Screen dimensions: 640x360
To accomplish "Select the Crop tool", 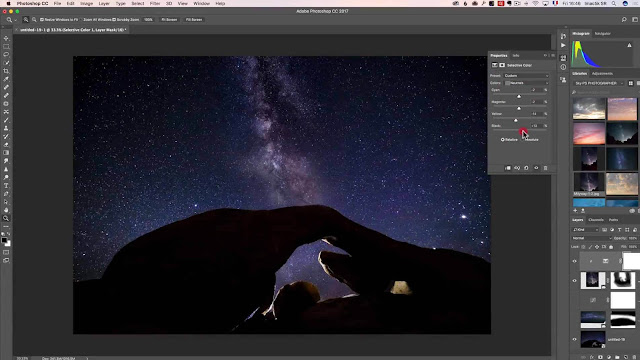I will click(x=6, y=71).
